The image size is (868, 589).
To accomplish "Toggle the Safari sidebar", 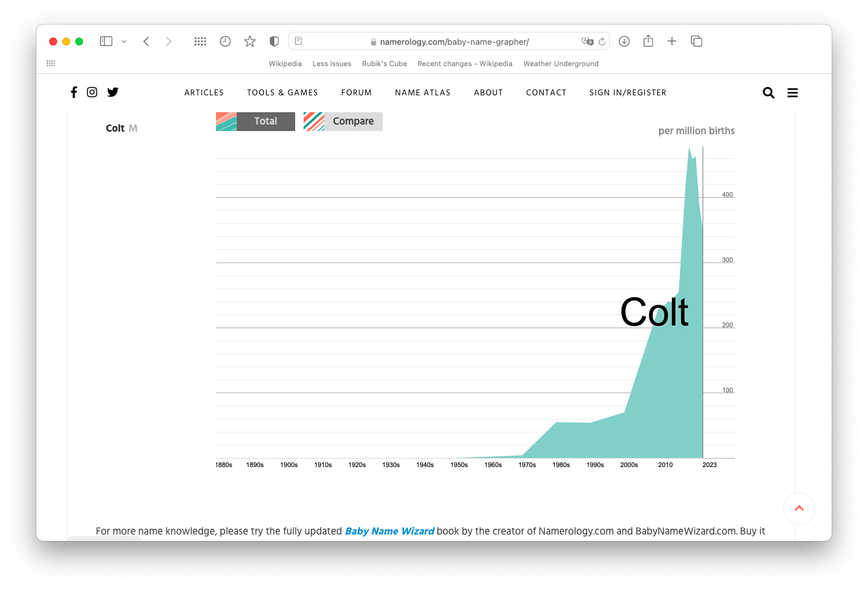I will [106, 42].
